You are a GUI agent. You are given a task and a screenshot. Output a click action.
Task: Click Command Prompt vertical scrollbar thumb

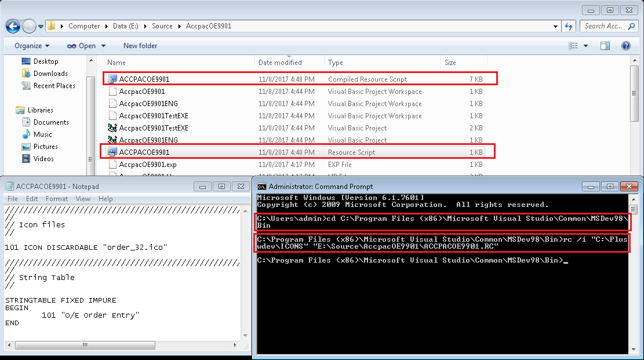coord(633,210)
